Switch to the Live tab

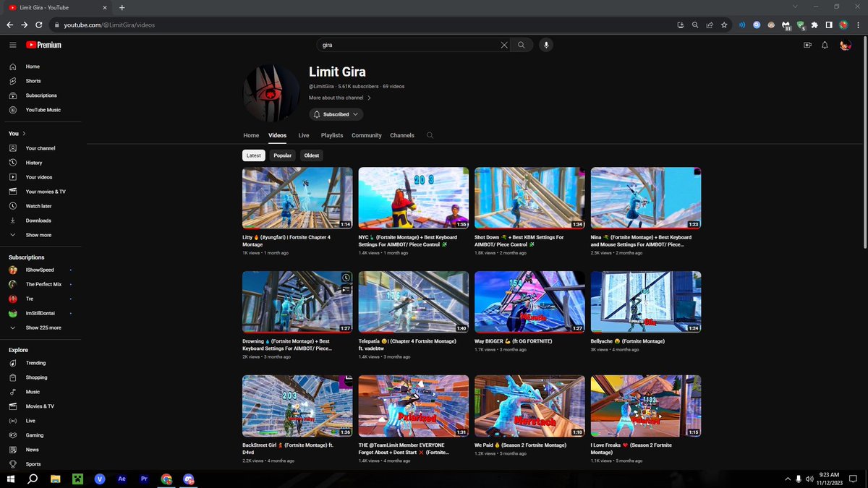tap(304, 135)
